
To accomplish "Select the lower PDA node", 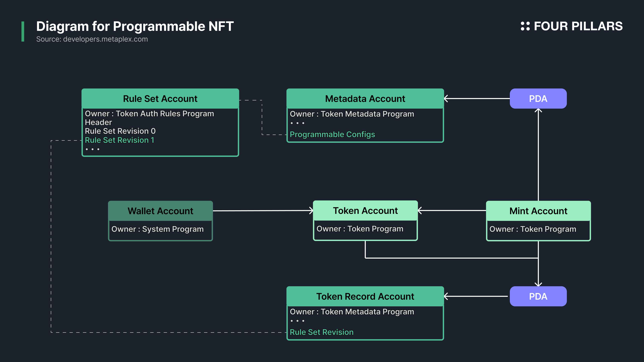I will click(538, 296).
